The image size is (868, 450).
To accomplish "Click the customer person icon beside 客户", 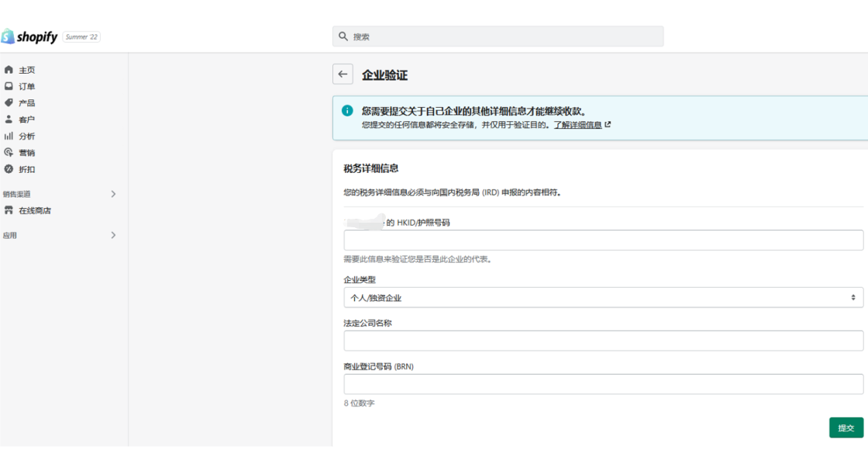I will [9, 119].
